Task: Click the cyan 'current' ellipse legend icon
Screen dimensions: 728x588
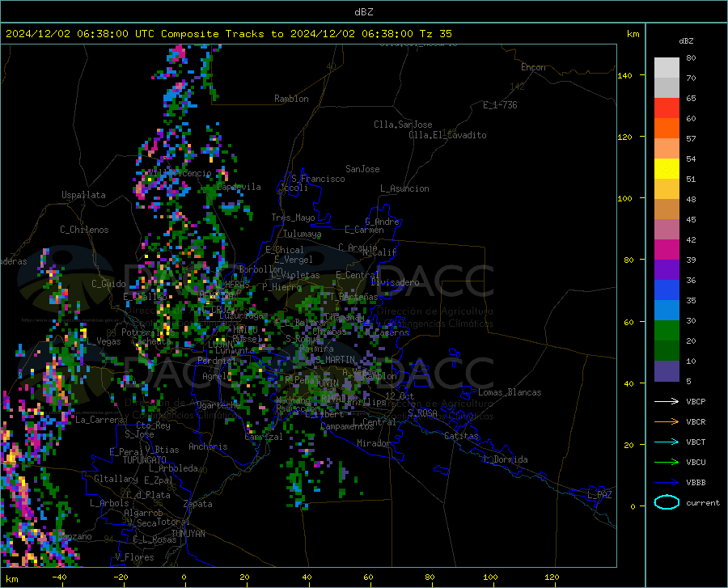Action: tap(667, 502)
